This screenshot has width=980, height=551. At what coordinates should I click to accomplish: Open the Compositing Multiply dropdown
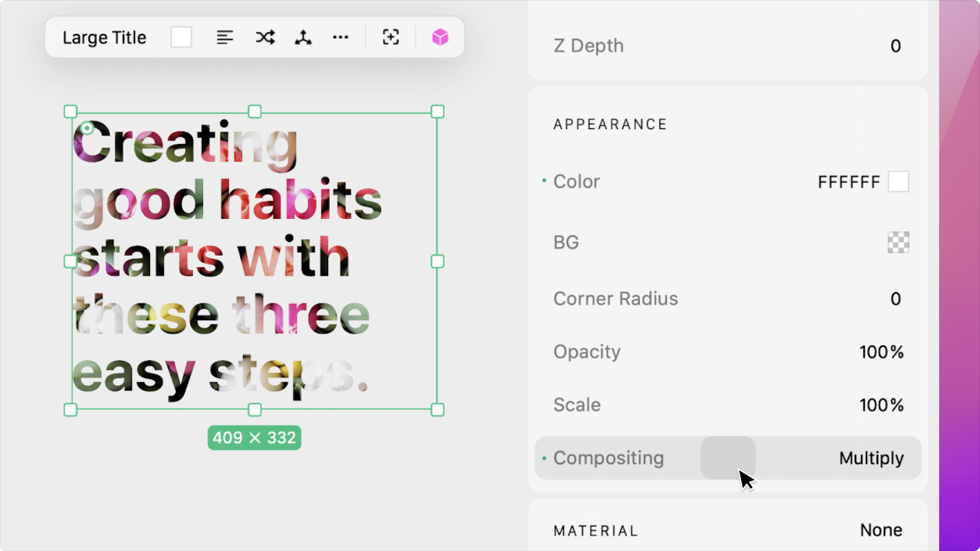(871, 458)
